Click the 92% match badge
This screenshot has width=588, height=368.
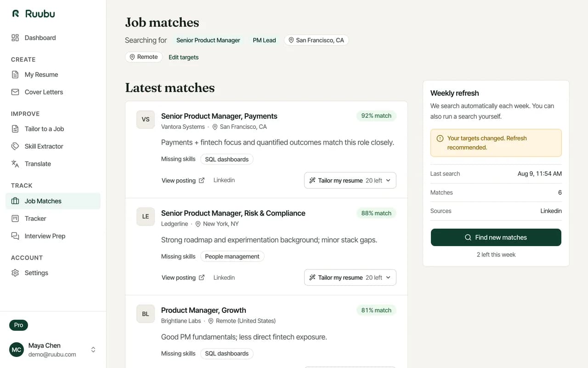(x=376, y=116)
